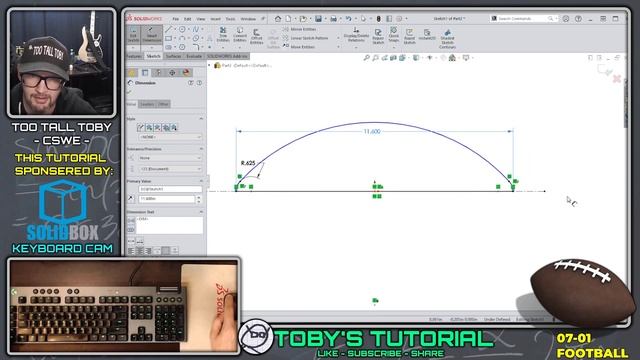This screenshot has height=360, width=640.
Task: Click the Rebuild traffic light icon
Action: (378, 19)
